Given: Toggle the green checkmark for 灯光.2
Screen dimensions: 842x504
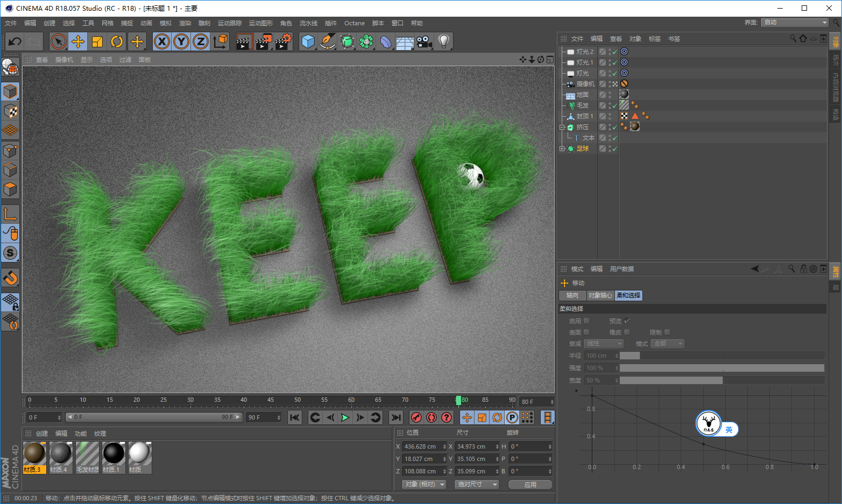Looking at the screenshot, I should point(614,52).
